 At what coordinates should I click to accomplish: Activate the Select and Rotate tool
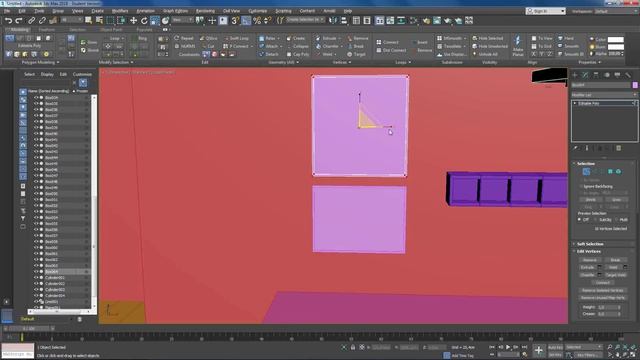(144, 20)
